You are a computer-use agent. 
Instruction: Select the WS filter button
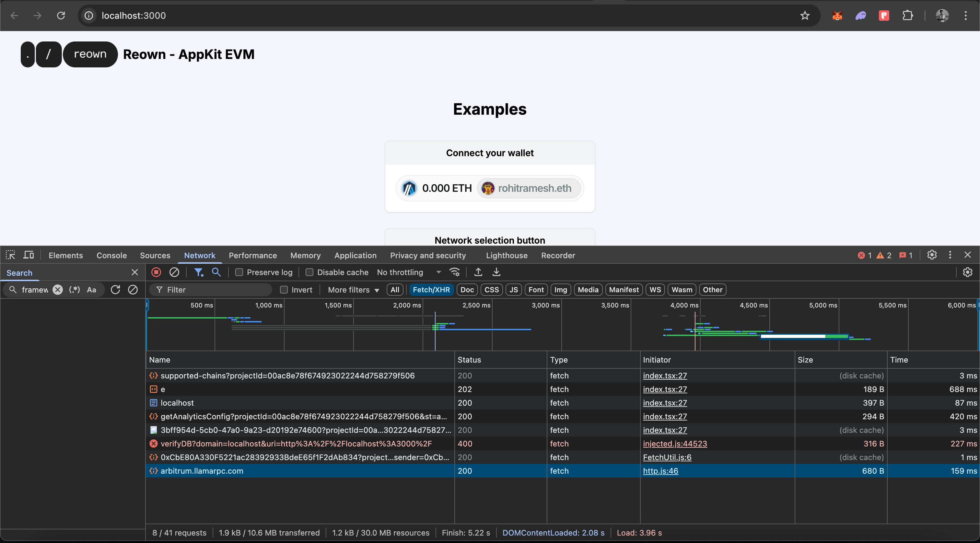click(x=655, y=290)
